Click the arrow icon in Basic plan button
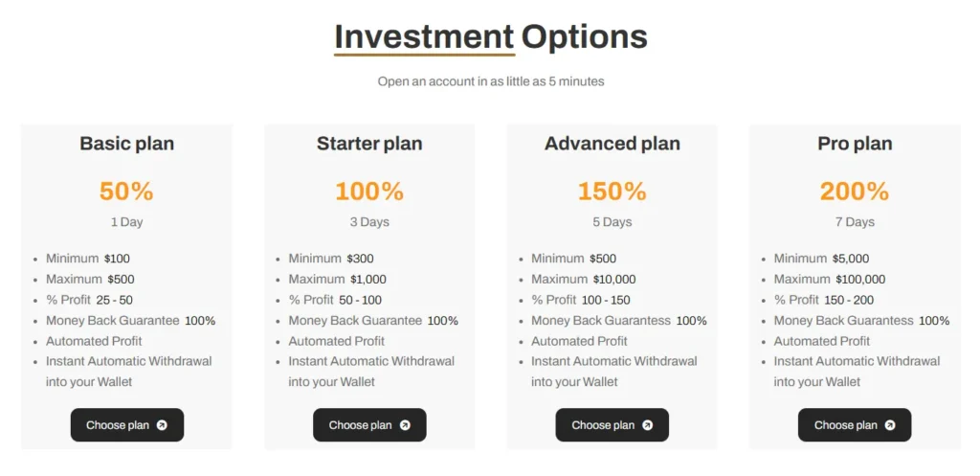This screenshot has height=476, width=980. [x=162, y=425]
